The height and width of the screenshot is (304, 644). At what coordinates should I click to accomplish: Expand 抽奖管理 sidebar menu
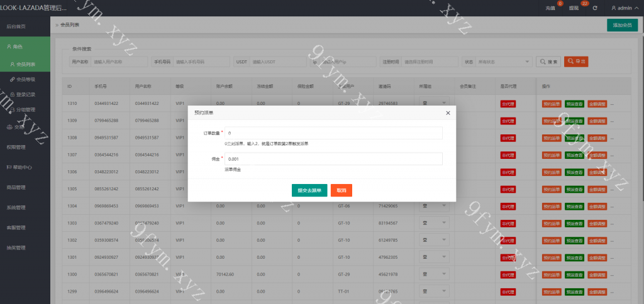click(25, 248)
